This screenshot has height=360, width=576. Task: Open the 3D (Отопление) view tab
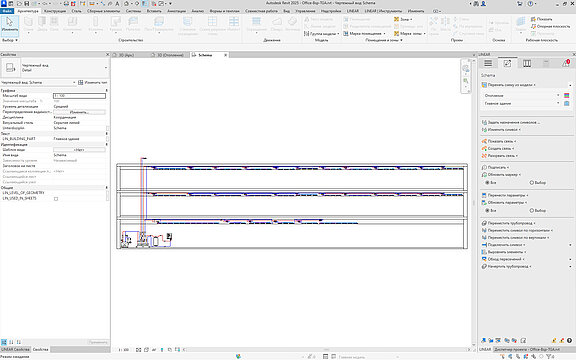coord(168,55)
